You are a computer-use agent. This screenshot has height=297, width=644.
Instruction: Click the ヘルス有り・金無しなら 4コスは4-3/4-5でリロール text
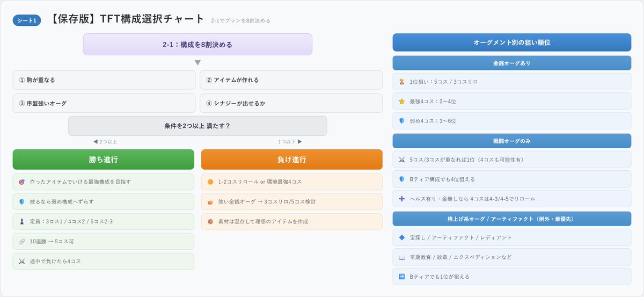pyautogui.click(x=473, y=199)
